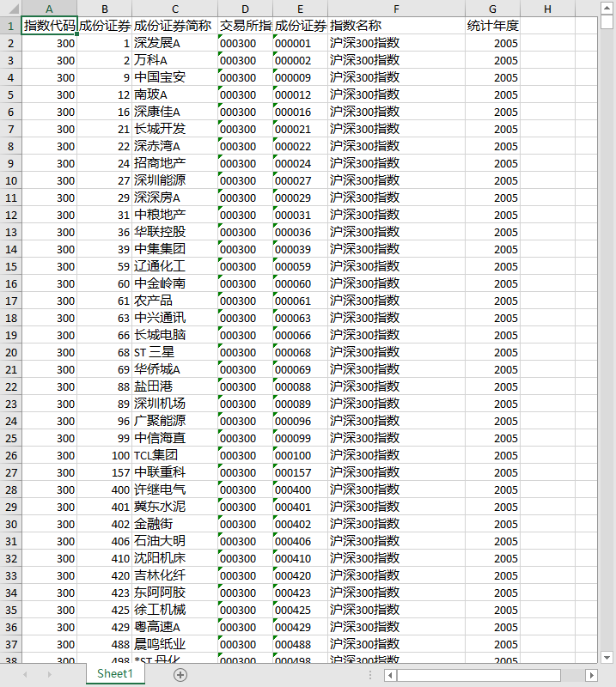
Task: Click horizontal scrollbar right arrow
Action: (591, 675)
